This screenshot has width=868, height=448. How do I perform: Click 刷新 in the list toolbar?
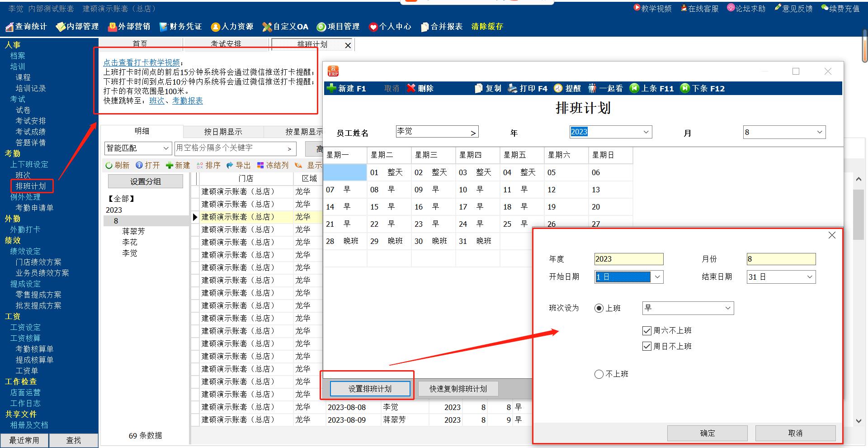tap(117, 165)
